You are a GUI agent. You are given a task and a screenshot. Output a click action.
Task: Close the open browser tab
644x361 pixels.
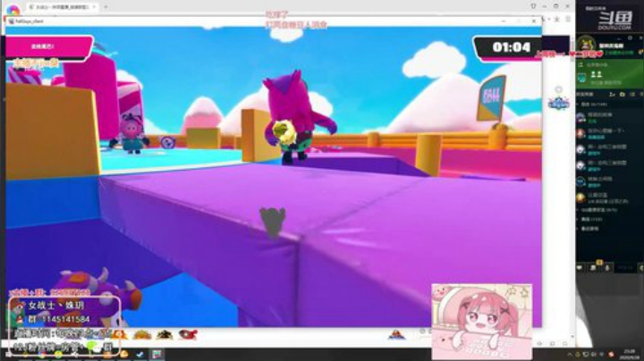click(94, 7)
